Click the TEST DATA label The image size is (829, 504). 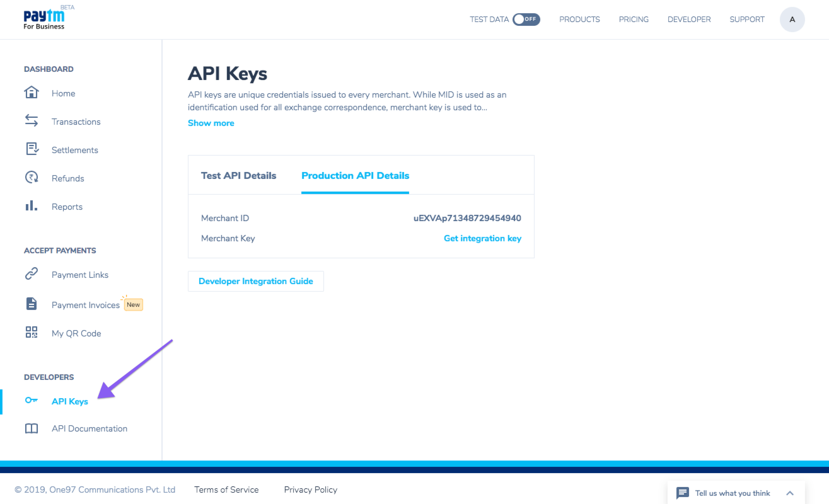(489, 20)
